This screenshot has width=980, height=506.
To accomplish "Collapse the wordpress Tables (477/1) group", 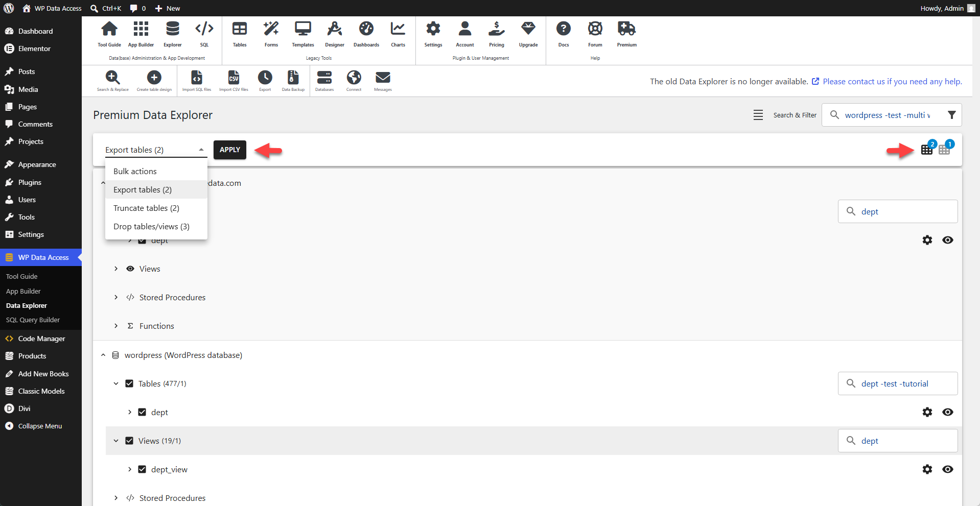I will point(116,383).
